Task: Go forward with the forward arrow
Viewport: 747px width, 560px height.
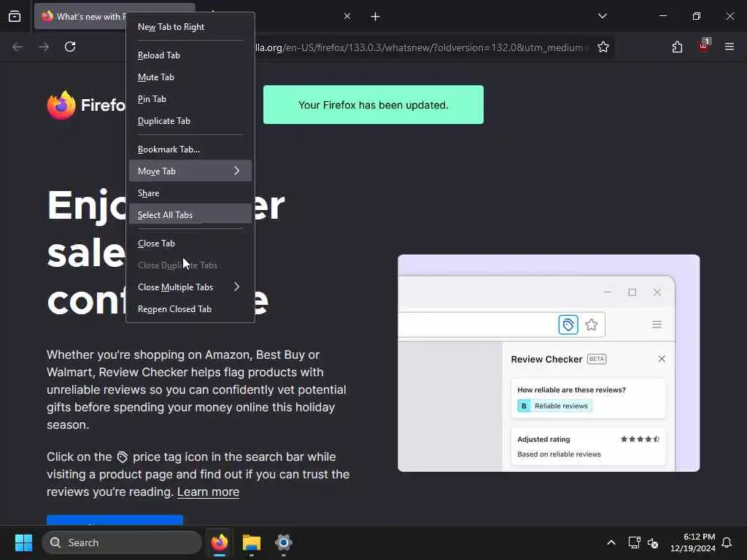Action: point(44,47)
